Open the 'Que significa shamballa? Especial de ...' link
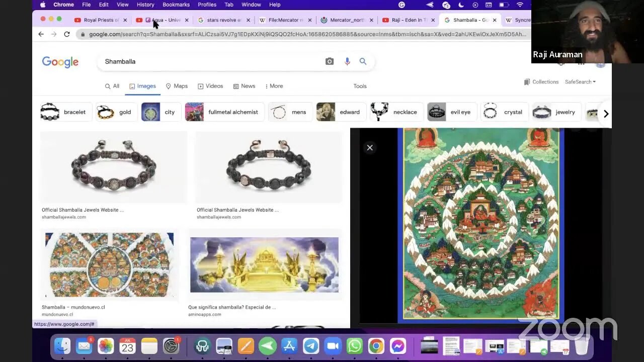This screenshot has width=644, height=362. [x=232, y=307]
